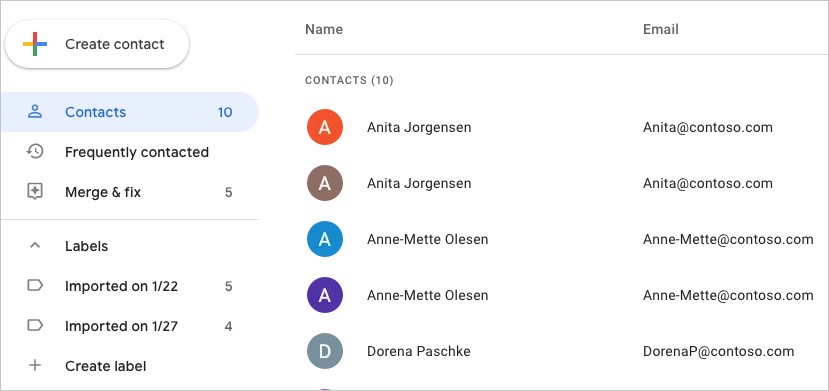Screen dimensions: 829x391
Task: Click the Create contact button
Action: [97, 44]
